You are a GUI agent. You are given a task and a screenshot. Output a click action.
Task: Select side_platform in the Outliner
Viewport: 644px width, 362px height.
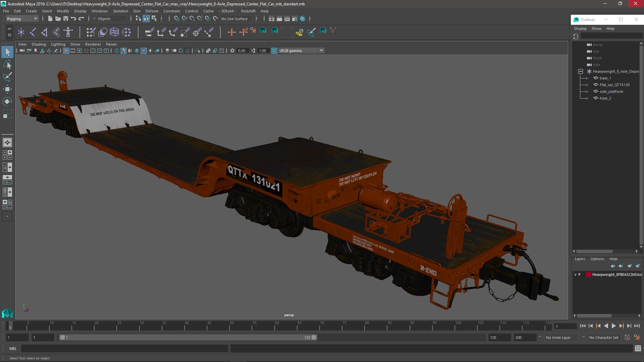click(611, 92)
